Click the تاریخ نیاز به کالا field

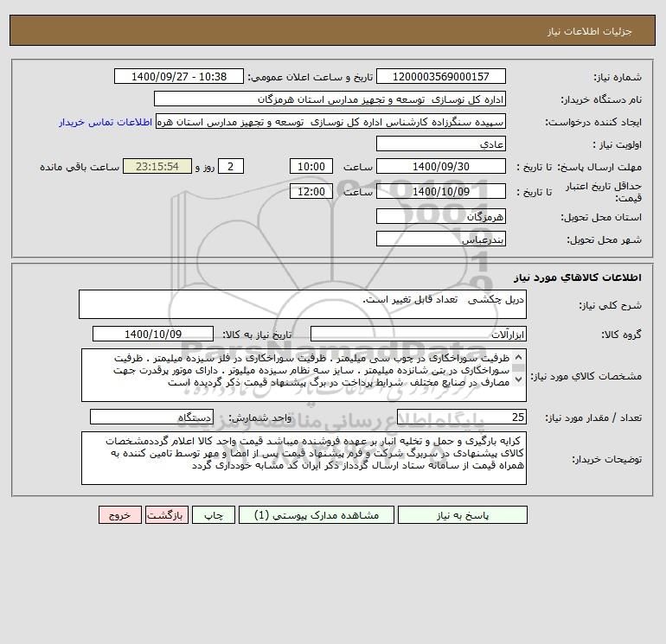[153, 334]
